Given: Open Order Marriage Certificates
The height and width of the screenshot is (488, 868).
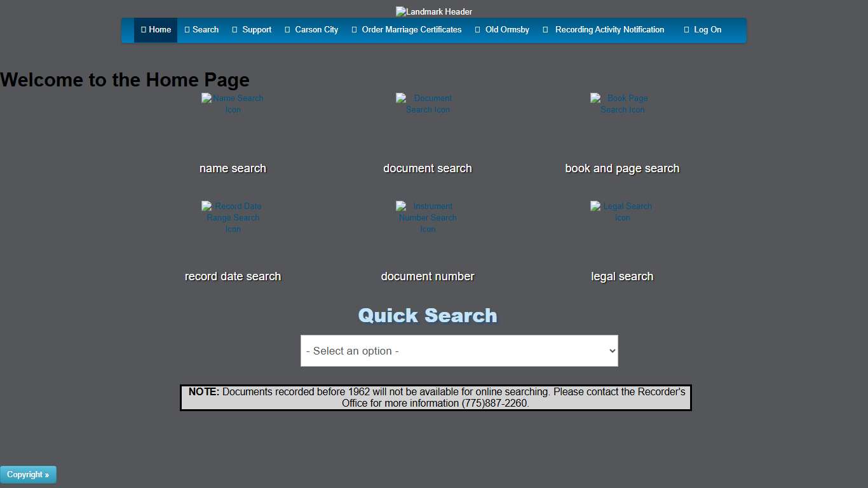Looking at the screenshot, I should (407, 29).
